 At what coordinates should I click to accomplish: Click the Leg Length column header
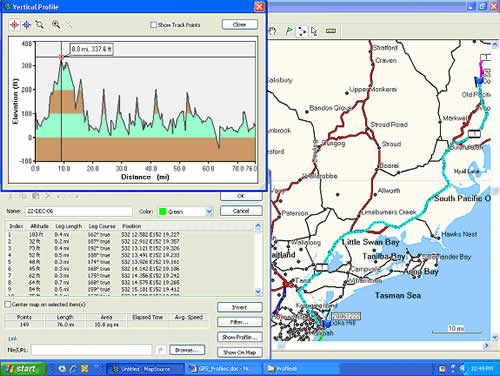coord(69,226)
